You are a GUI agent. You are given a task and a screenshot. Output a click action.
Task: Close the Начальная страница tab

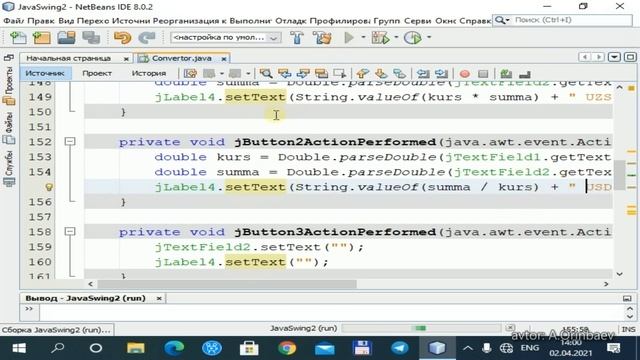coord(126,59)
